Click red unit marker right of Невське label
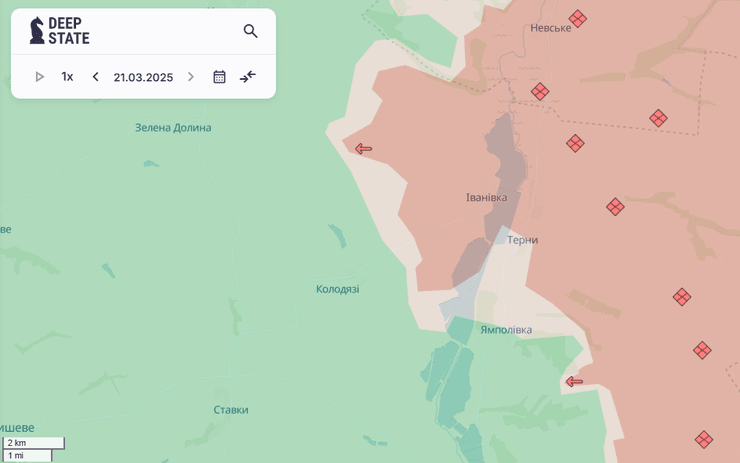The width and height of the screenshot is (740, 463). pyautogui.click(x=578, y=19)
